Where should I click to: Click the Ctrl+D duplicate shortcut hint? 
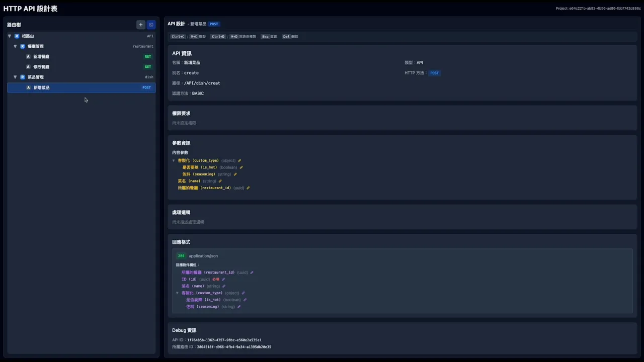(218, 37)
